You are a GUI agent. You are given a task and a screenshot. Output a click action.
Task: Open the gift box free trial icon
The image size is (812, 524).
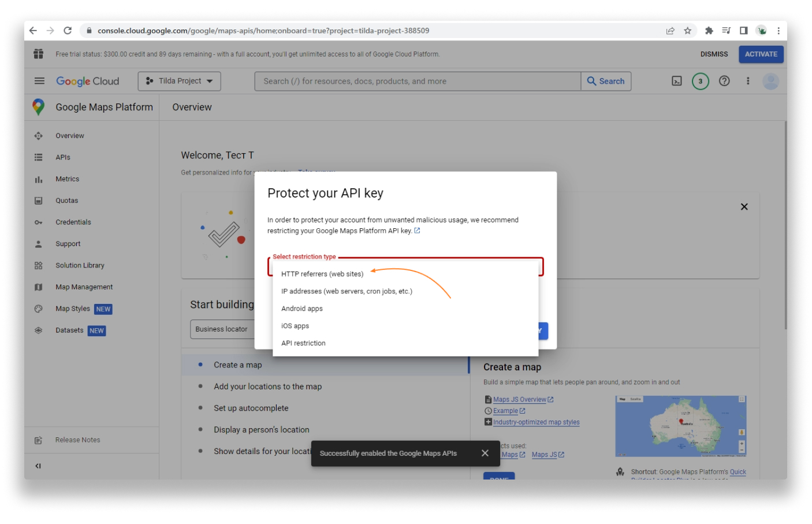pyautogui.click(x=39, y=54)
